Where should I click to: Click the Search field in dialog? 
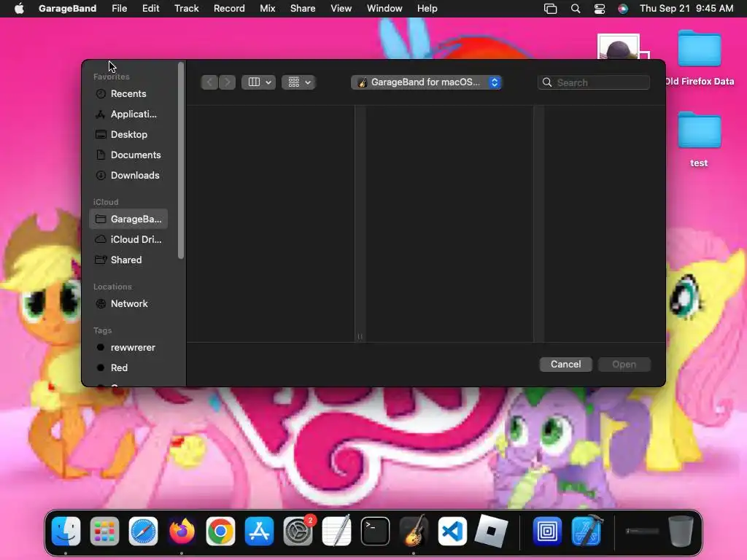[x=594, y=82]
